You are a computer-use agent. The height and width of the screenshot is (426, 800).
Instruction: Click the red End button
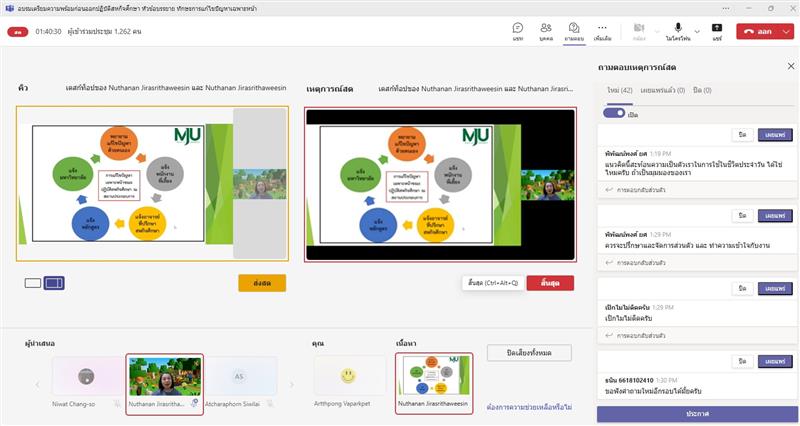pos(550,283)
